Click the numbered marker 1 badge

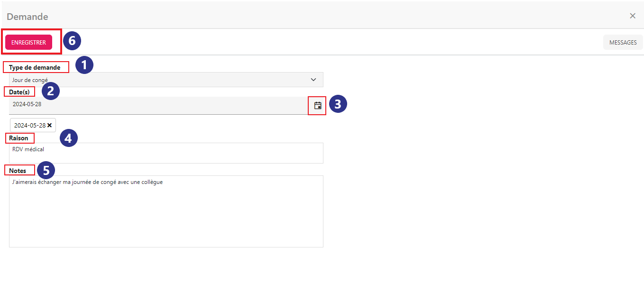84,65
